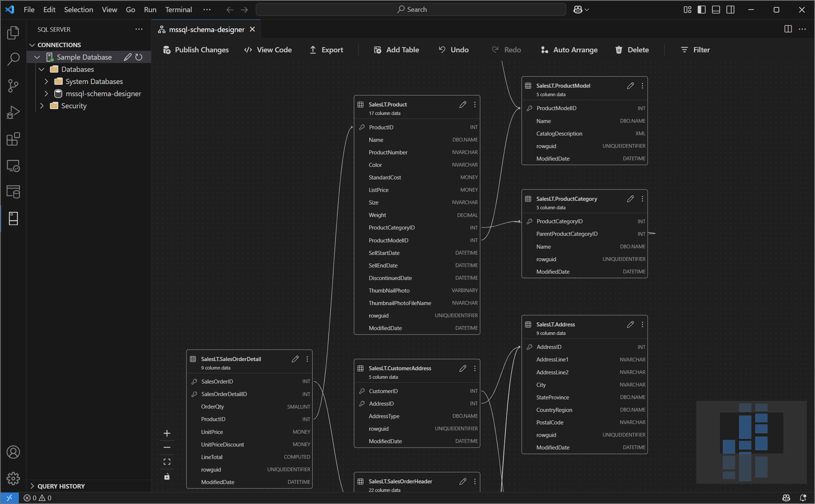Toggle the canvas lock icon
The height and width of the screenshot is (504, 815).
167,476
